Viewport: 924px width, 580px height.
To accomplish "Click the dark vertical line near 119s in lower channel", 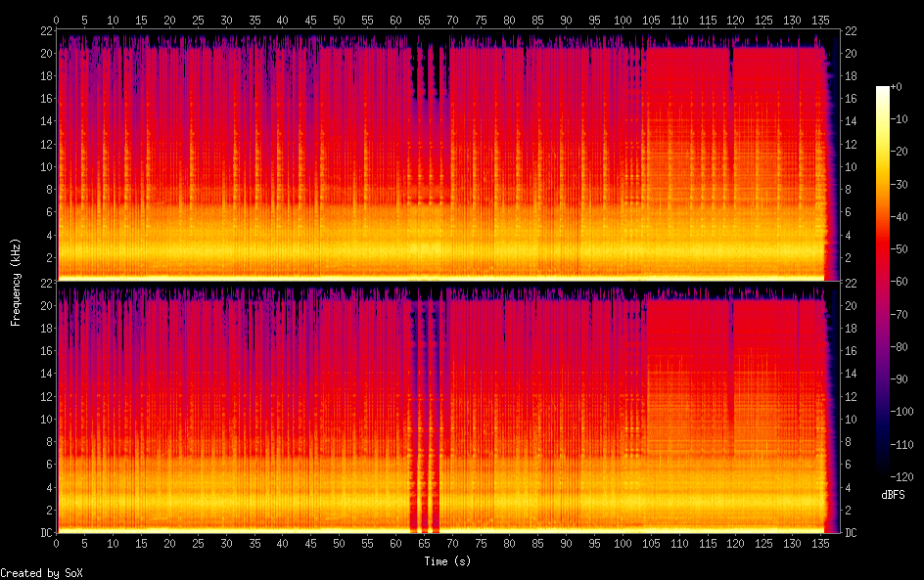I will click(x=731, y=391).
